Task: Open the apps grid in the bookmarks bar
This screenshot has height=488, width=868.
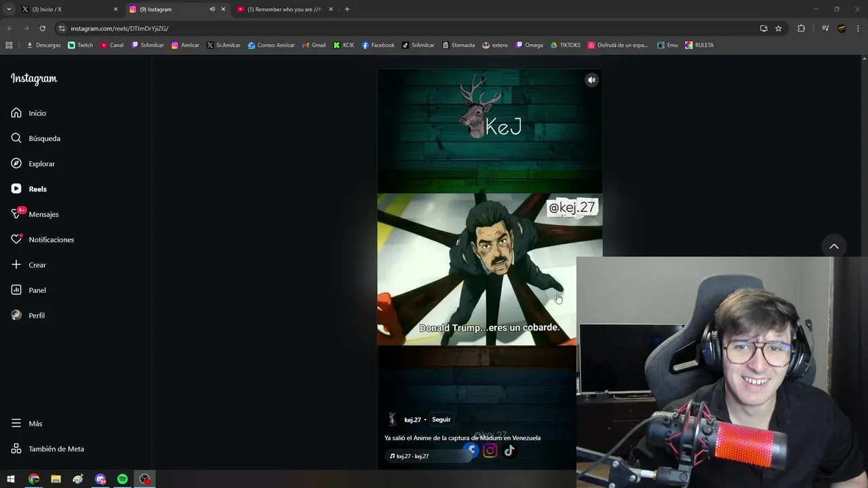Action: 9,45
